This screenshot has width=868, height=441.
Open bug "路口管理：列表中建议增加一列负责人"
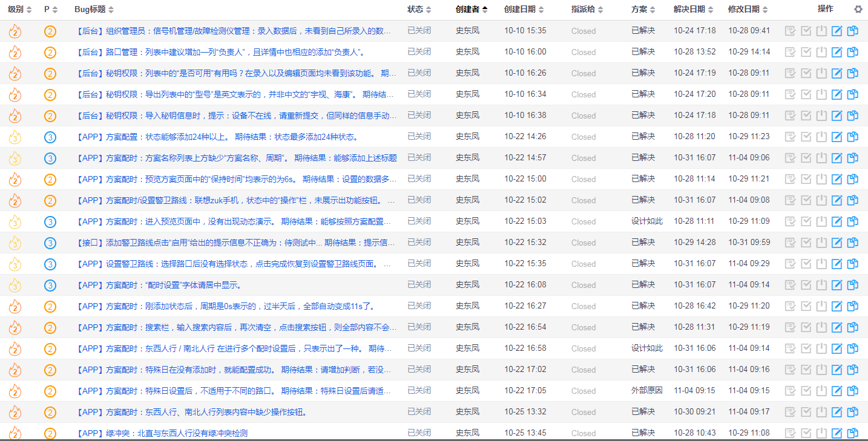221,52
